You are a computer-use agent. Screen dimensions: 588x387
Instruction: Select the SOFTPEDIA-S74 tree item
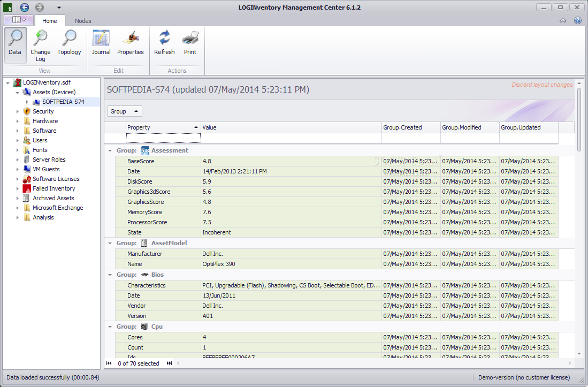[63, 102]
